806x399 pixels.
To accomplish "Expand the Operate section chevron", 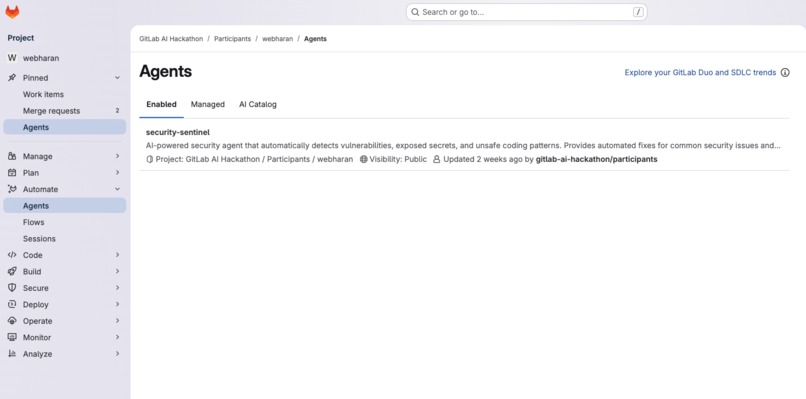I will click(x=117, y=321).
